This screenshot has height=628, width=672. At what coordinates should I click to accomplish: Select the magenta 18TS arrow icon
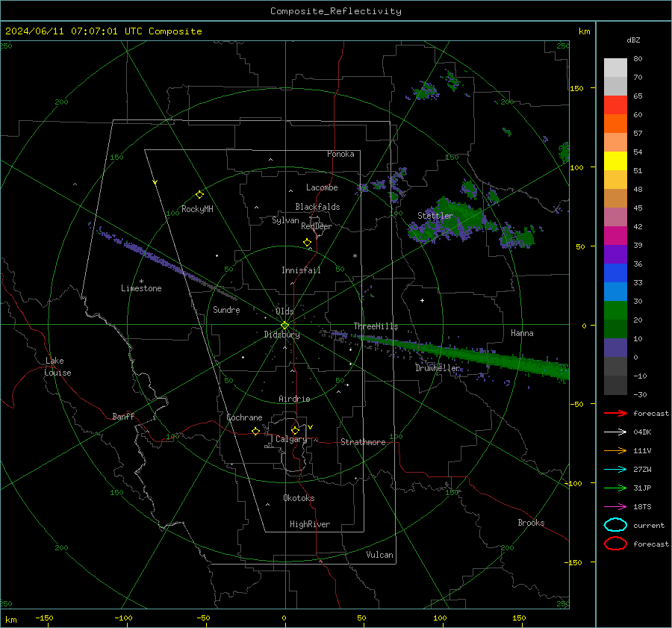[x=615, y=507]
